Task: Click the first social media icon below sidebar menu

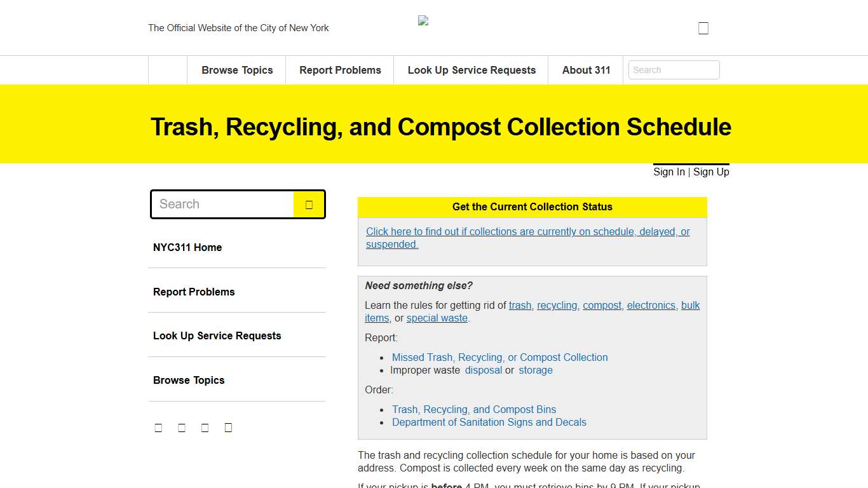Action: [158, 427]
